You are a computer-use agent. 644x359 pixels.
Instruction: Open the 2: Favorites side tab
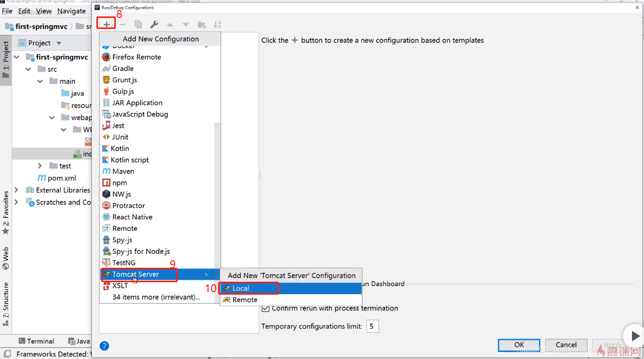point(6,213)
